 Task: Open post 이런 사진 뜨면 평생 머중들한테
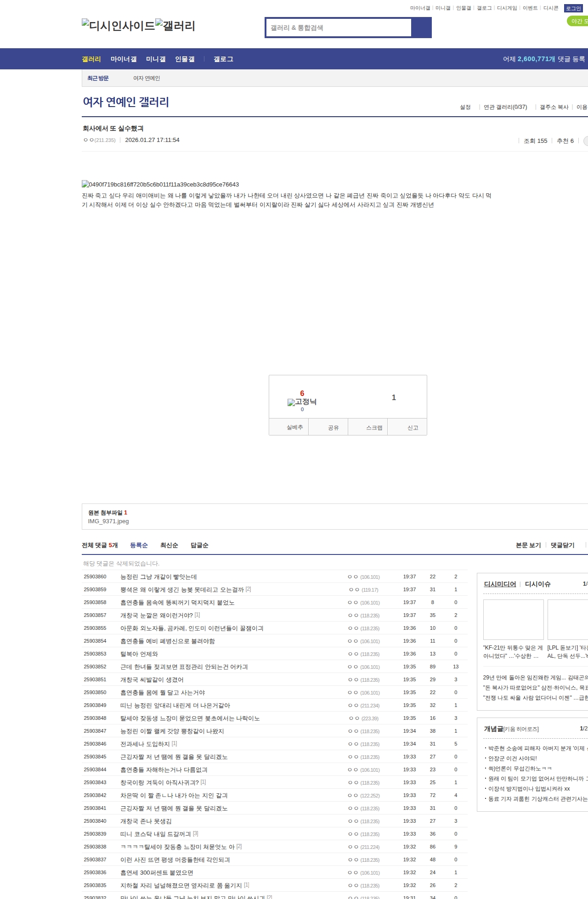[x=175, y=860]
